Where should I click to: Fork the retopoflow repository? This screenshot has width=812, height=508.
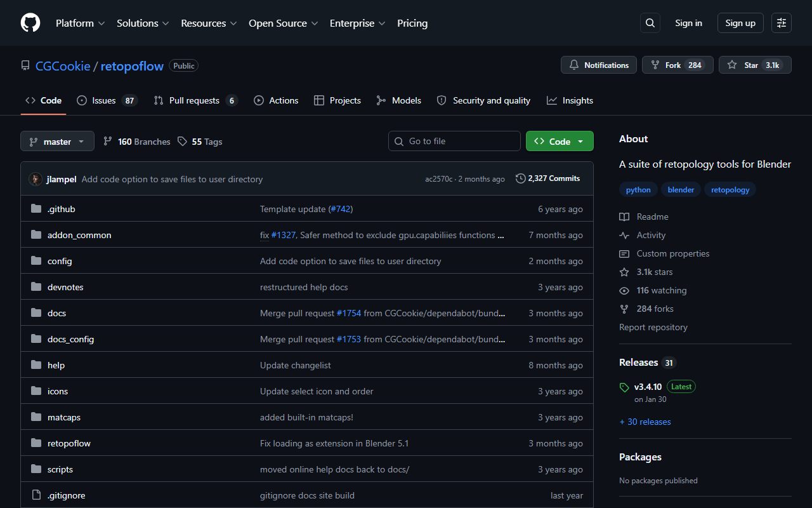678,65
